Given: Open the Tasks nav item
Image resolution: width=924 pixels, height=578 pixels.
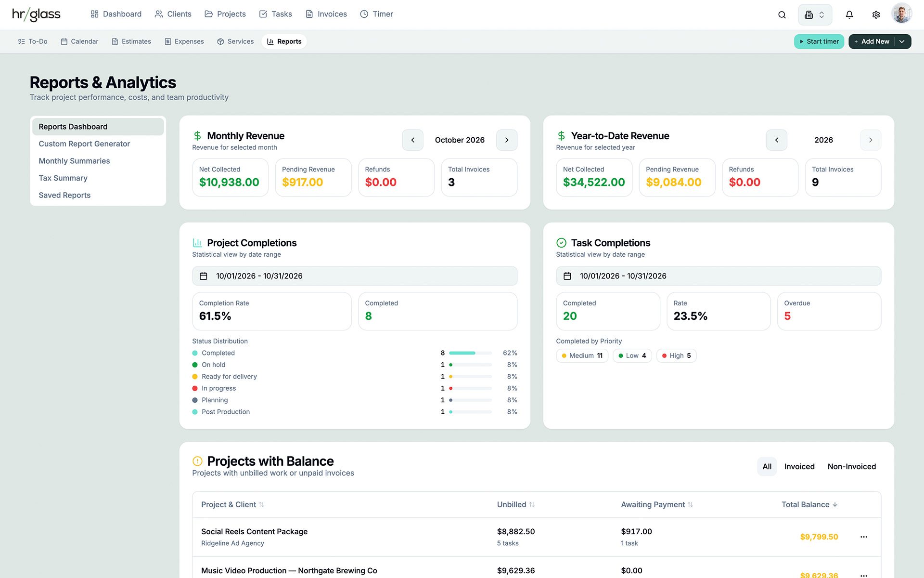Looking at the screenshot, I should click(x=275, y=14).
